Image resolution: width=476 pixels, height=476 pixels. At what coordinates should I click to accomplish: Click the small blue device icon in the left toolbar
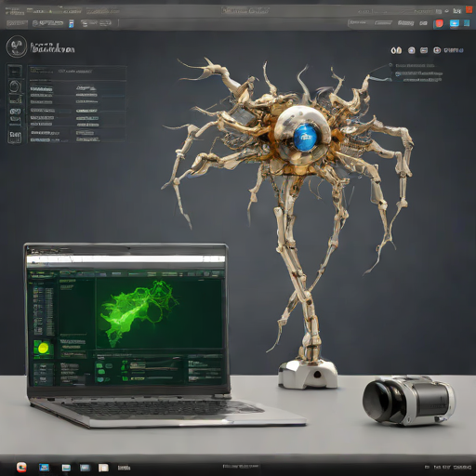[x=72, y=23]
